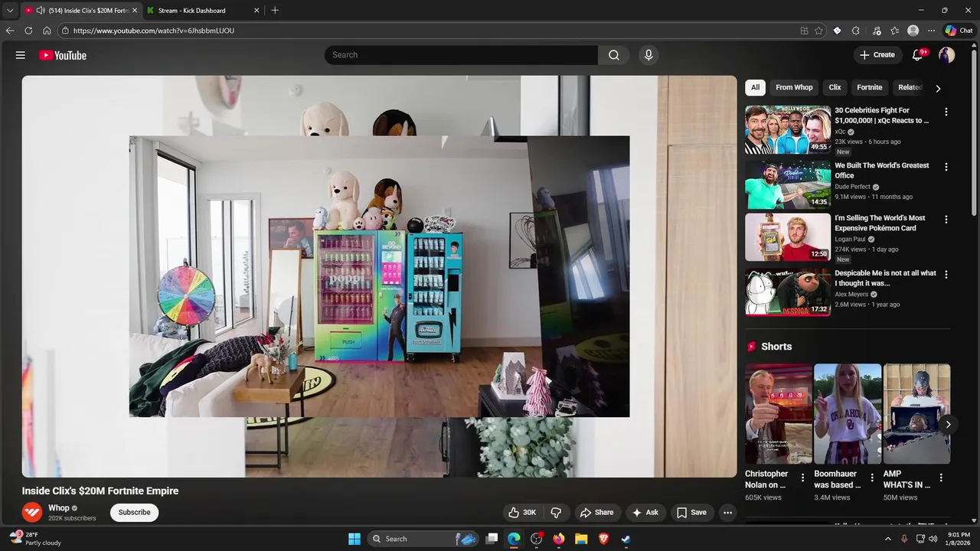Open options for Christopher Nolan short
This screenshot has height=551, width=980.
(x=802, y=478)
